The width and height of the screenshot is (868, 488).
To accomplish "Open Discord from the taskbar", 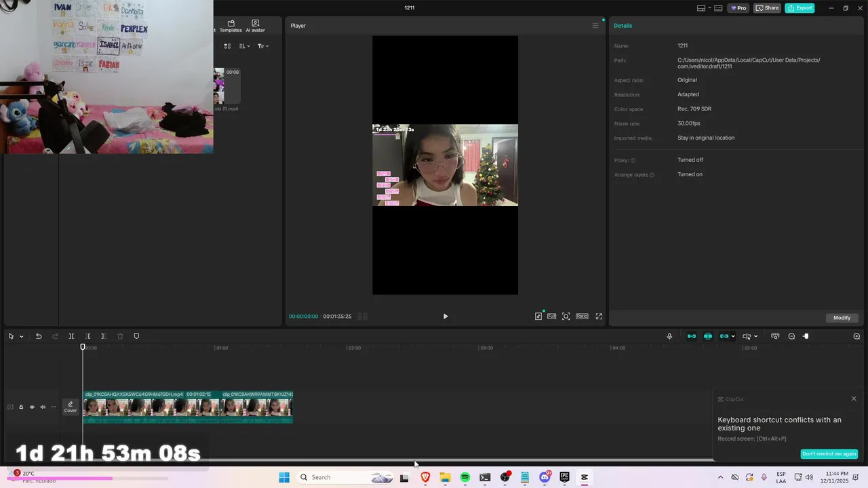I will point(545,477).
